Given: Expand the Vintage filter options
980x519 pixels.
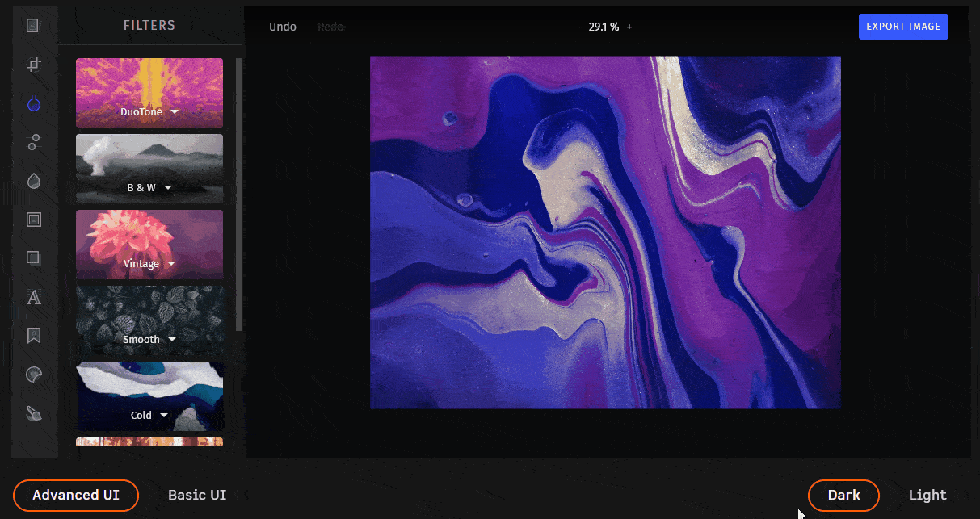Looking at the screenshot, I should [x=170, y=264].
